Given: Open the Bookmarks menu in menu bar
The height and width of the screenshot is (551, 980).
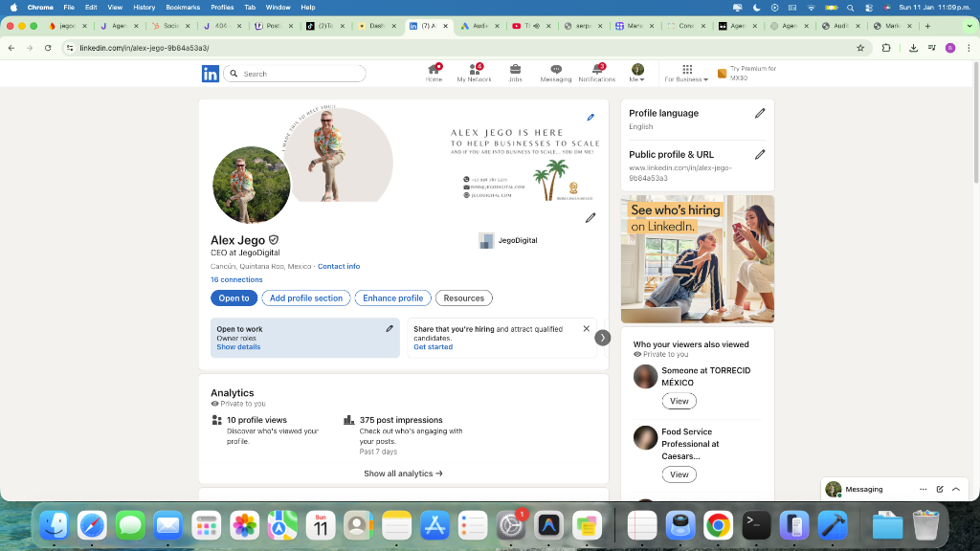Looking at the screenshot, I should [183, 7].
